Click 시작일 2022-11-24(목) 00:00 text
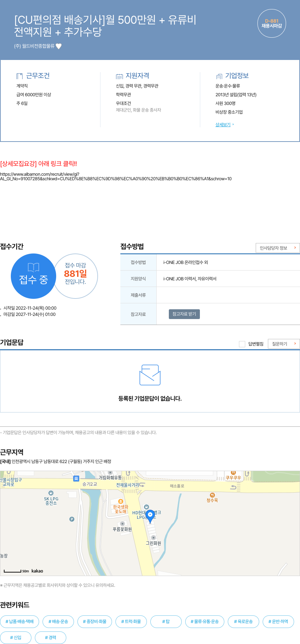Image resolution: width=300 pixels, height=644 pixels. (x=30, y=308)
